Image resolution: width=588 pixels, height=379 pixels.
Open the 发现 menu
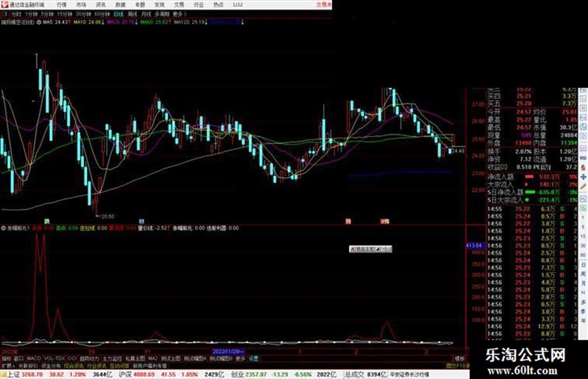(x=159, y=5)
